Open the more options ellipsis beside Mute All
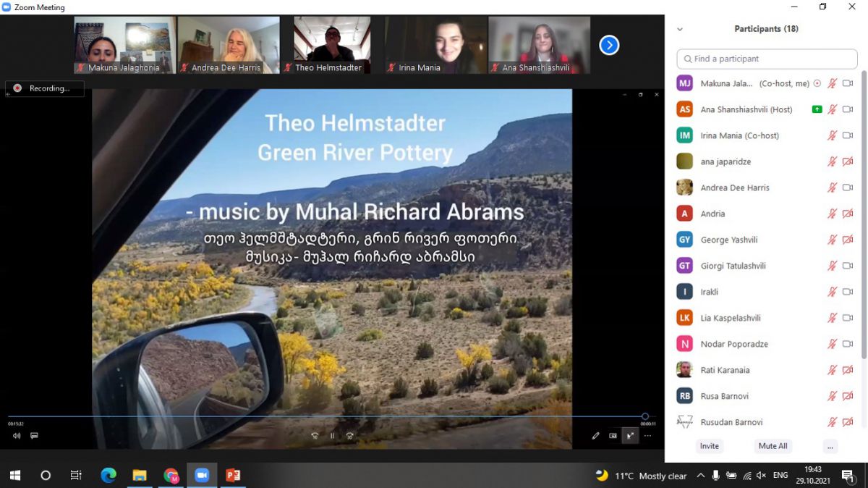 click(x=830, y=446)
